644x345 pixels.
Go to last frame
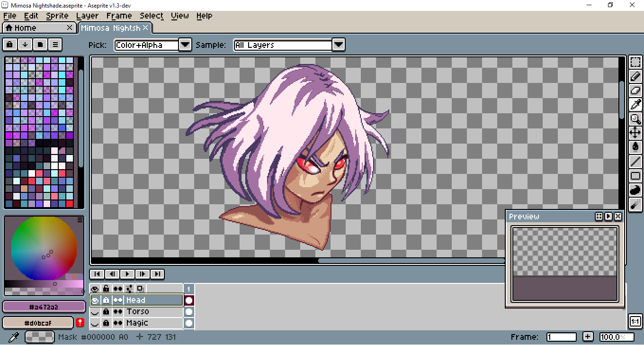pyautogui.click(x=157, y=274)
